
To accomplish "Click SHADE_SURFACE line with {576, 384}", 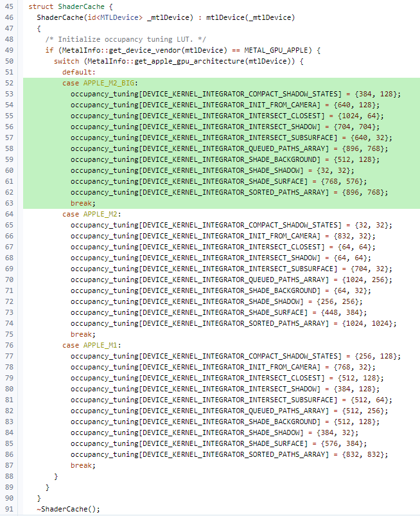I will (219, 443).
